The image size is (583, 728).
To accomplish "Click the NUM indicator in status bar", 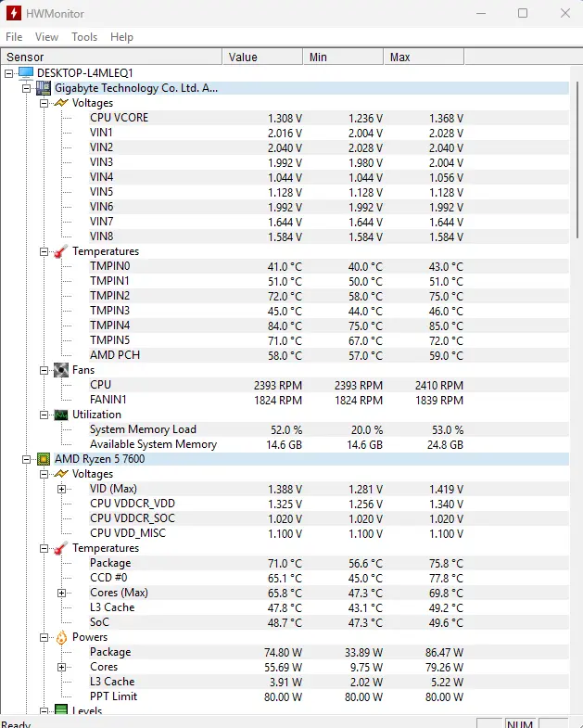I will pyautogui.click(x=520, y=723).
